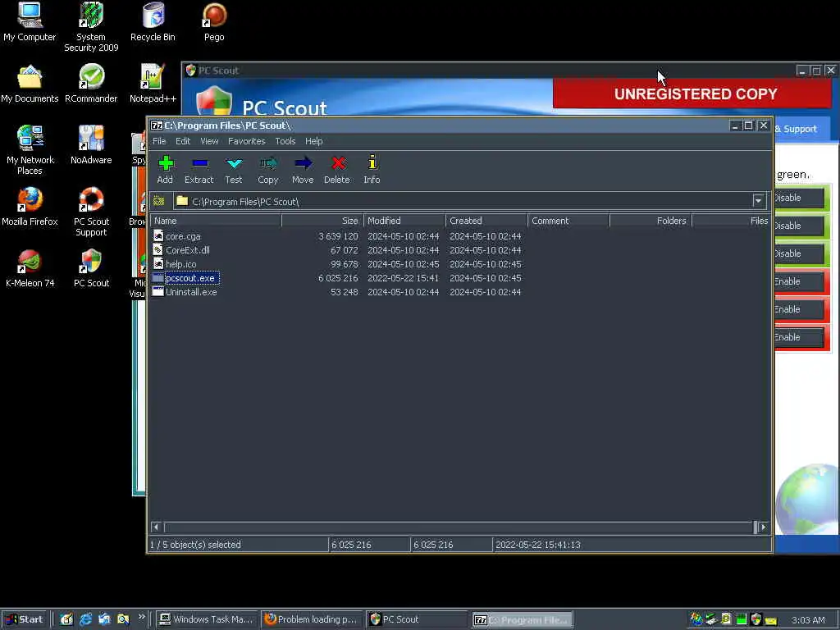Switch to Problem loading page taskbar button
The width and height of the screenshot is (840, 630).
[x=311, y=619]
